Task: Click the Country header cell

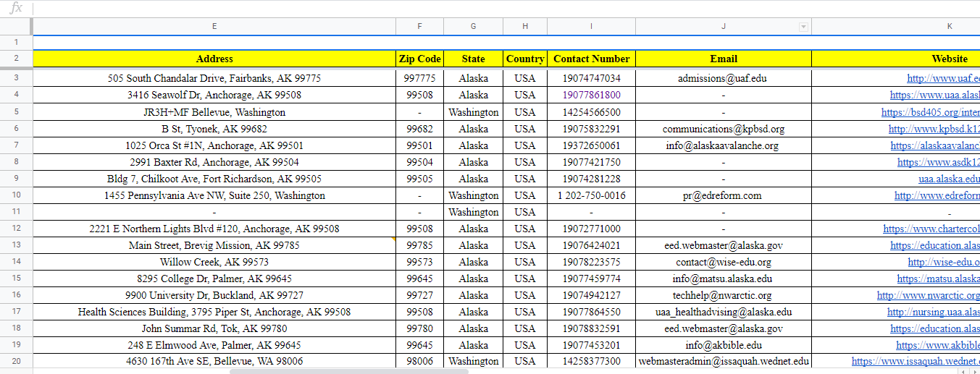Action: [x=525, y=59]
